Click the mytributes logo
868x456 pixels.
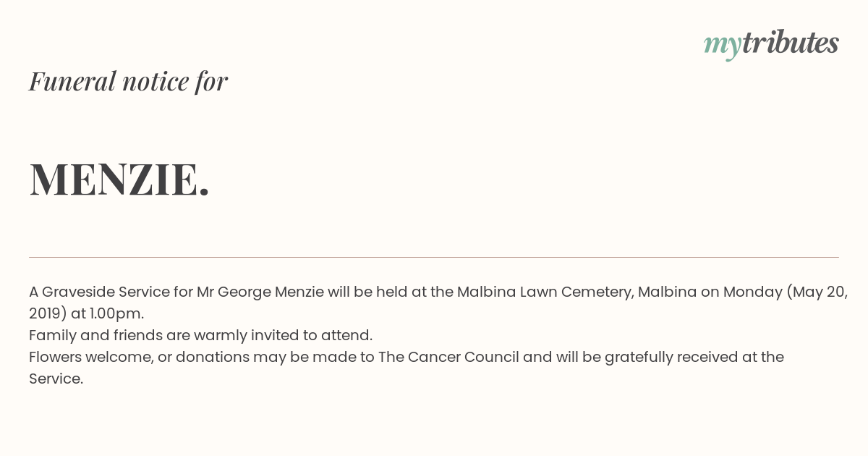[x=771, y=44]
